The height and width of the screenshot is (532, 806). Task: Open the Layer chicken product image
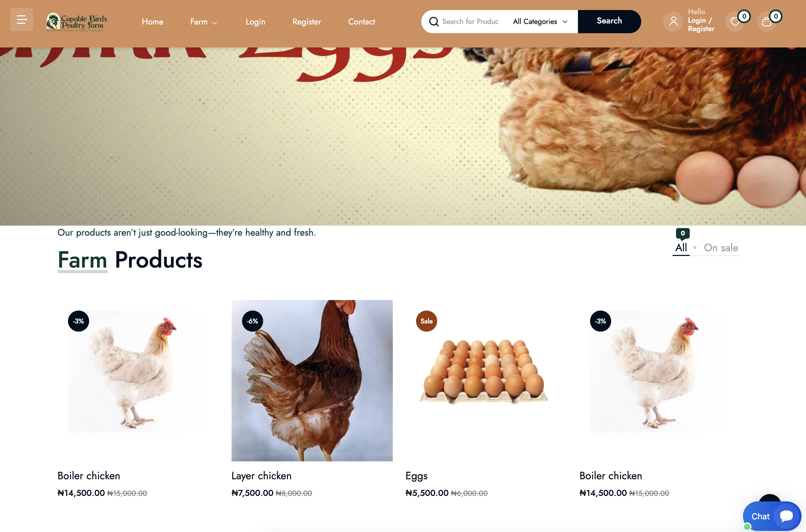pos(312,380)
